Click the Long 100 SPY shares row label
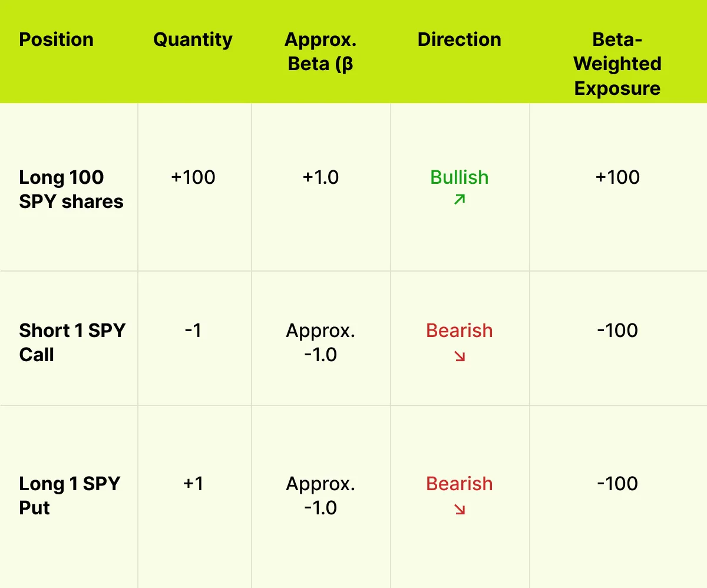The height and width of the screenshot is (588, 707). pos(71,189)
